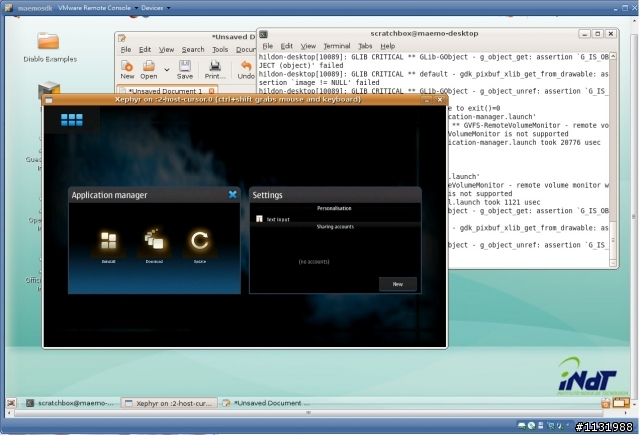Select the Unsaved Document 1 tab
The height and width of the screenshot is (435, 640).
[x=165, y=91]
